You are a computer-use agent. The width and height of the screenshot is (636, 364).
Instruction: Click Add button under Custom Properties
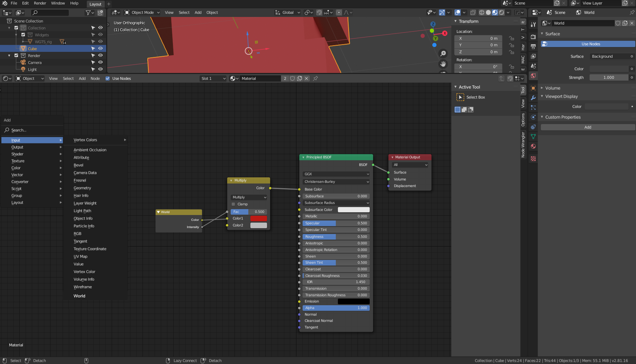click(588, 127)
